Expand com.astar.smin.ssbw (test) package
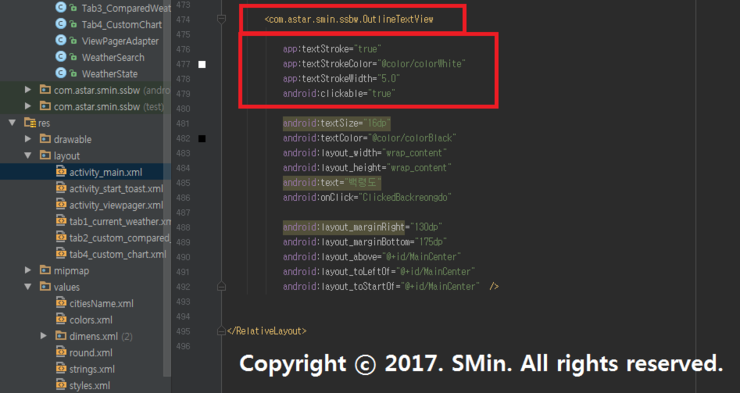The width and height of the screenshot is (740, 393). [x=28, y=106]
